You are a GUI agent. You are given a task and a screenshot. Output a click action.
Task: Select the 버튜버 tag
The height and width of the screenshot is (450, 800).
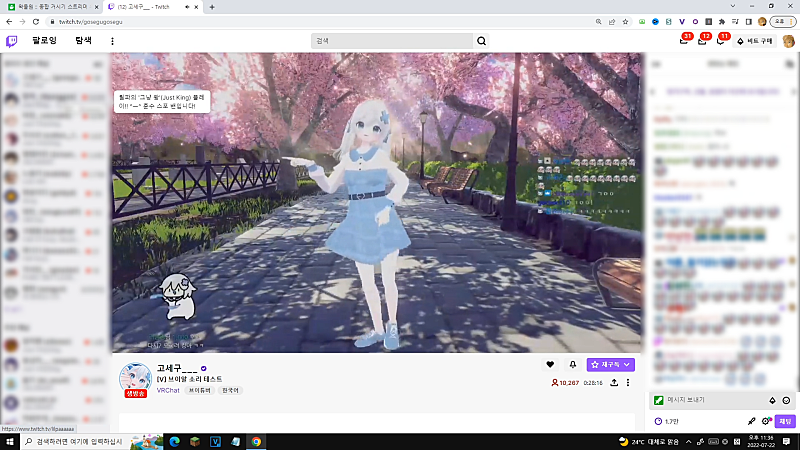[199, 390]
